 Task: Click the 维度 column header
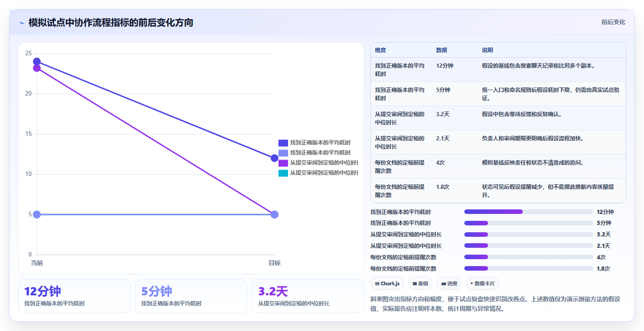point(381,50)
